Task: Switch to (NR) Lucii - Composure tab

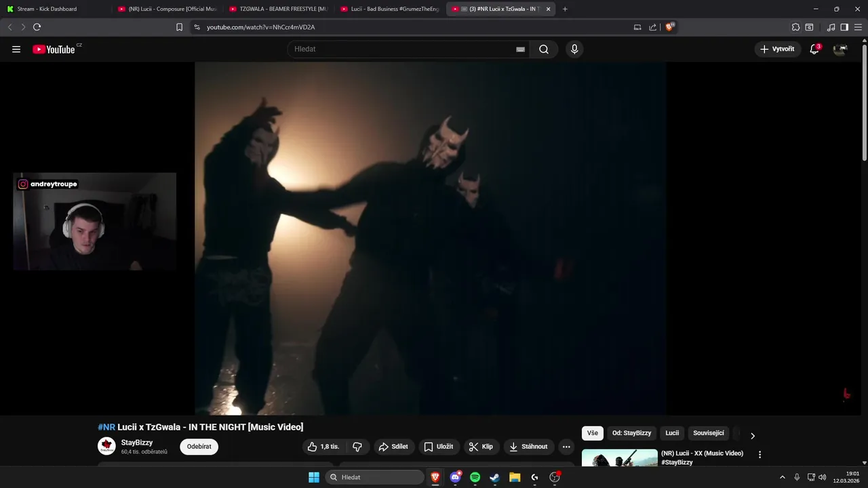Action: (167, 9)
